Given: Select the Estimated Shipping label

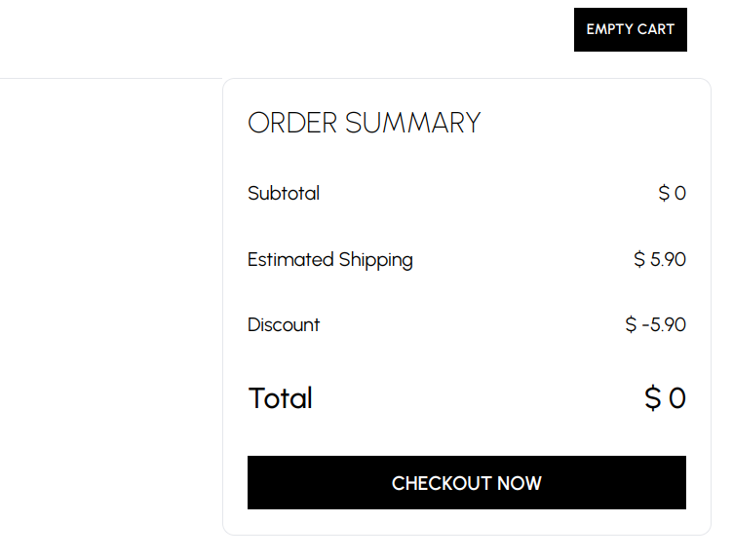Looking at the screenshot, I should tap(330, 260).
